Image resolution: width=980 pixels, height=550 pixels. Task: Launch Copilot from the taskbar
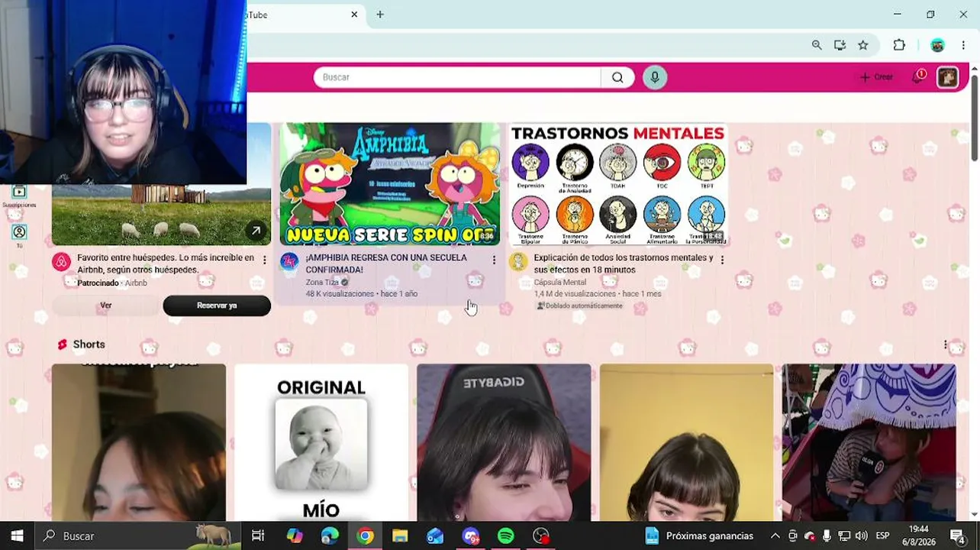pyautogui.click(x=294, y=535)
